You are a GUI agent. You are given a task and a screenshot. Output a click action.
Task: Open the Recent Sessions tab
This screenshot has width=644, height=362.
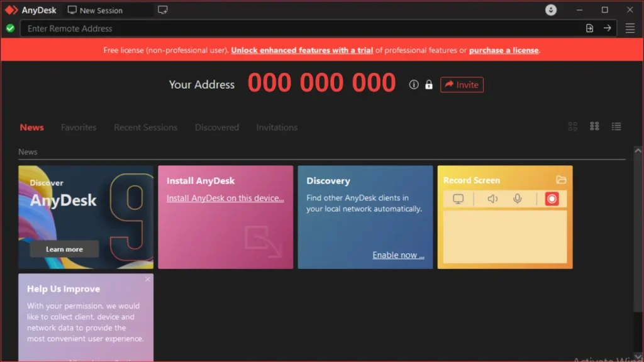click(145, 127)
